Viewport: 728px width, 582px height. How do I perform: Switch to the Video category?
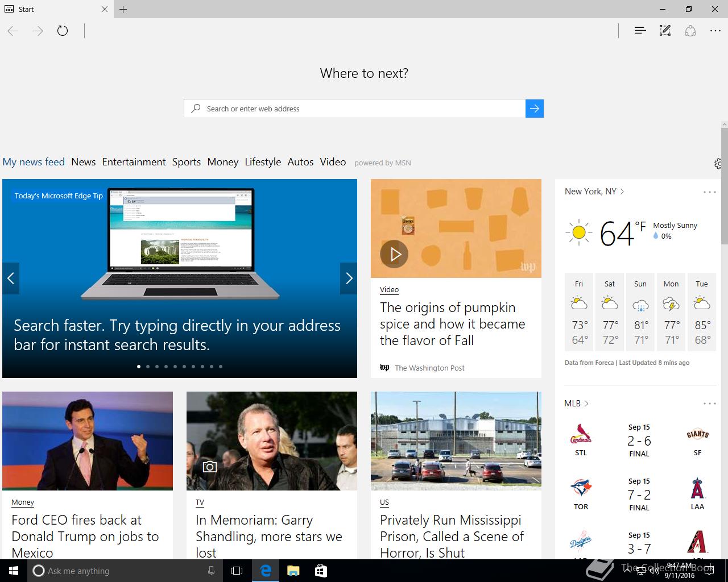tap(333, 162)
